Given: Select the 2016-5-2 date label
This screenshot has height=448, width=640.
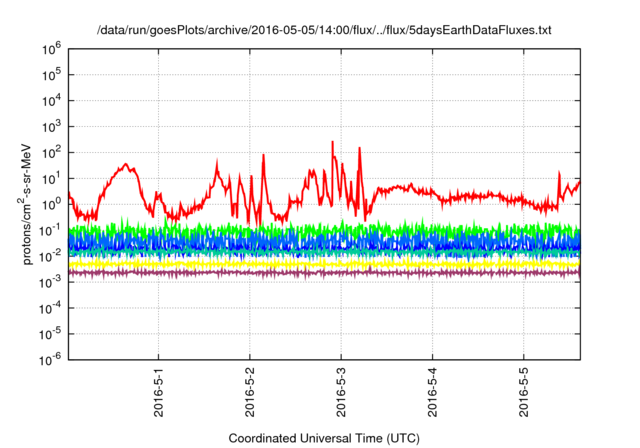Looking at the screenshot, I should point(250,392).
